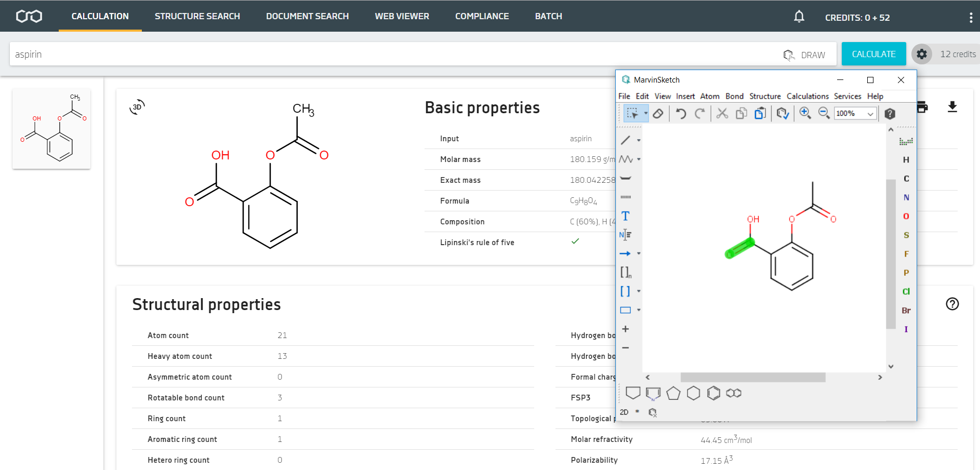Select the benzene ring template
980x470 pixels.
714,393
